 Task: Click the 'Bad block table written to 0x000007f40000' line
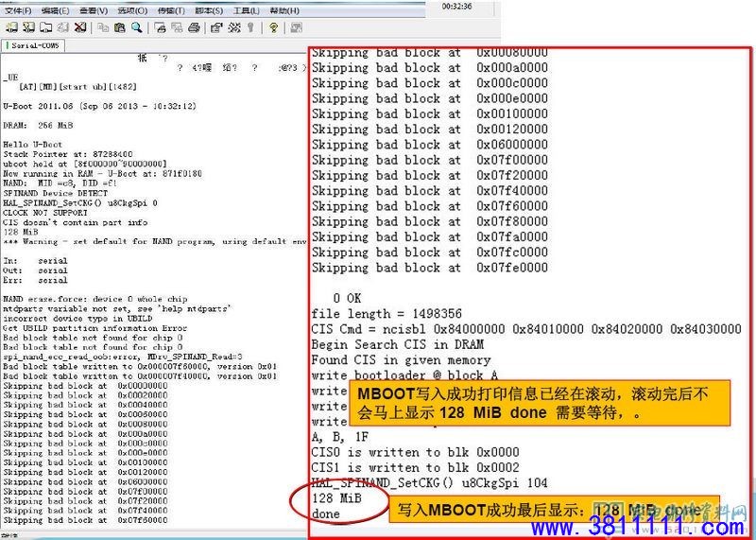pos(140,376)
